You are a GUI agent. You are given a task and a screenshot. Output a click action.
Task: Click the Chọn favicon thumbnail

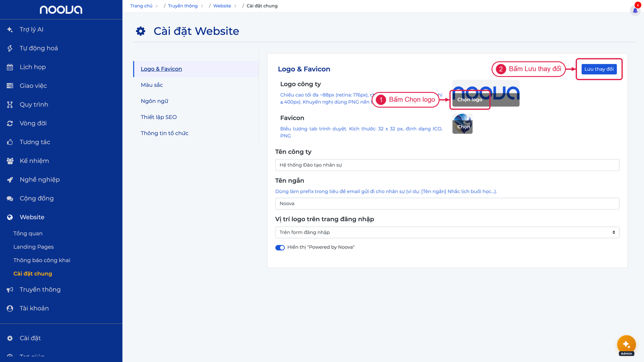(x=462, y=123)
